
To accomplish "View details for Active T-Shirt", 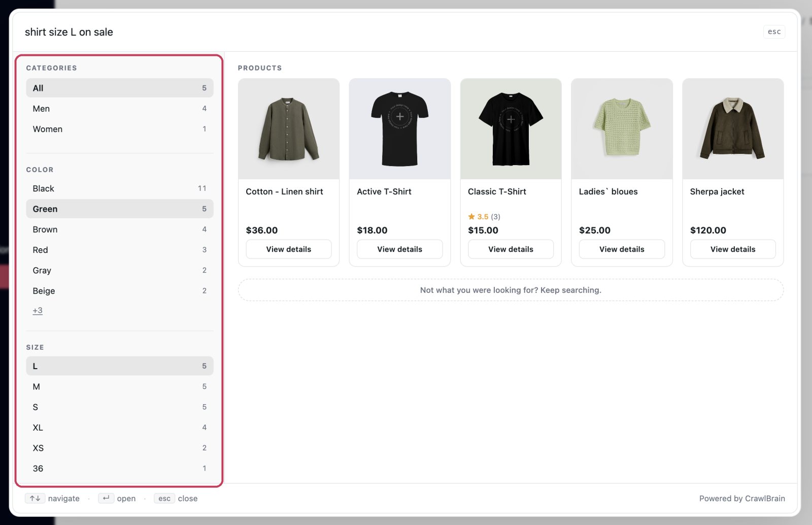I will [400, 249].
